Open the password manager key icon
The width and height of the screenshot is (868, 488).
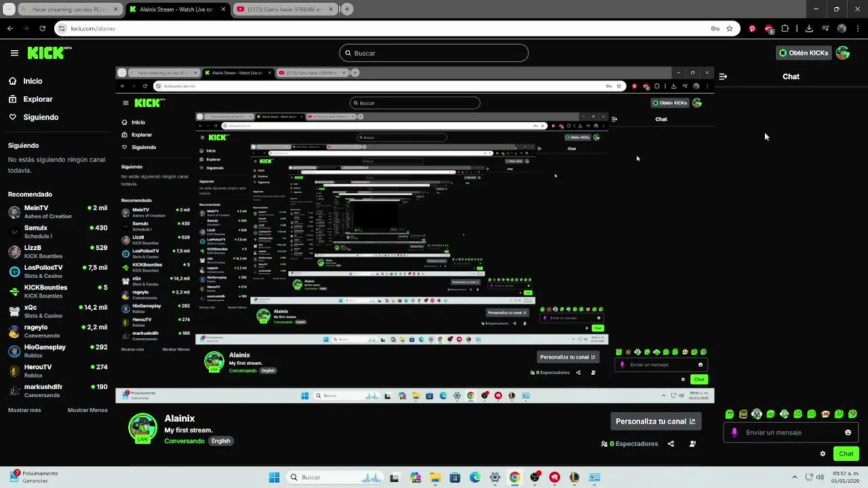click(715, 28)
